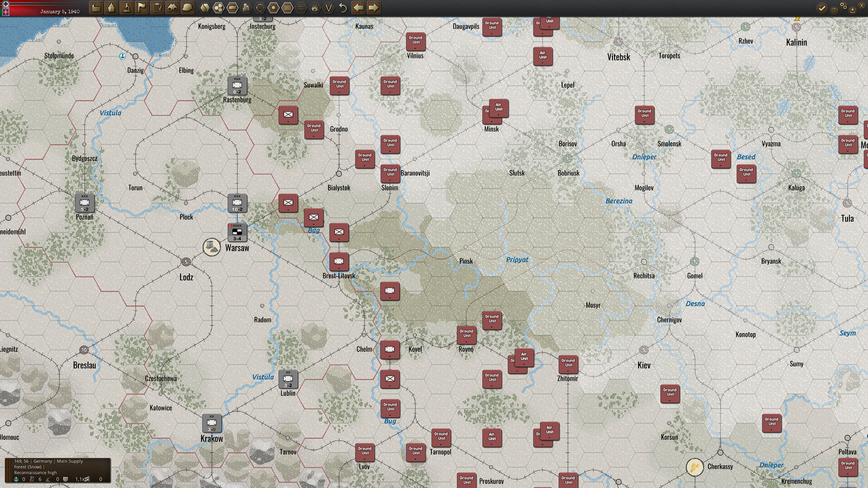
Task: Click the Tula city label
Action: point(847,218)
